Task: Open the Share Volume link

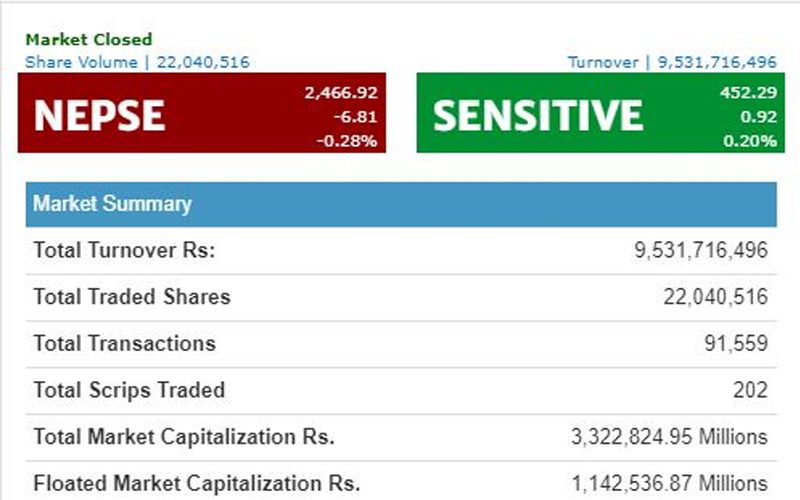Action: point(137,62)
